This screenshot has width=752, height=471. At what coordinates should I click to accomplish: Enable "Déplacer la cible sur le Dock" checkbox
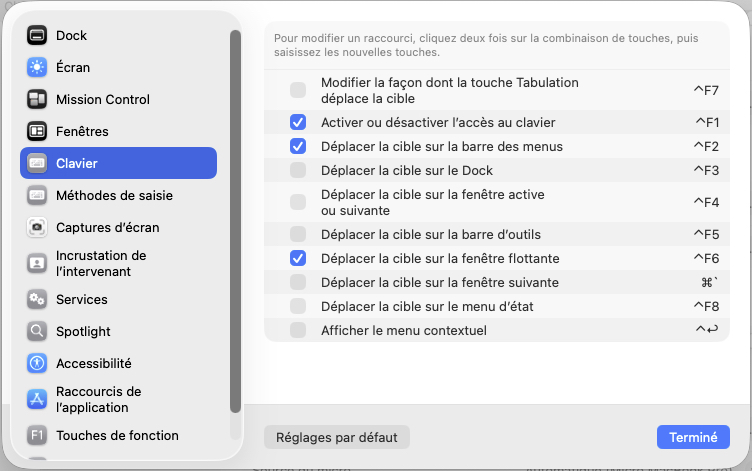[x=298, y=170]
